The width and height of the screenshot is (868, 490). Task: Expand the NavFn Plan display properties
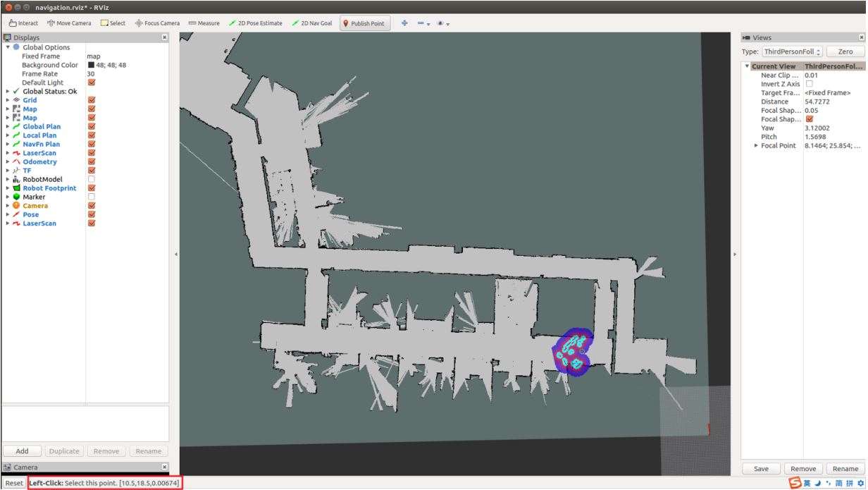pos(8,144)
